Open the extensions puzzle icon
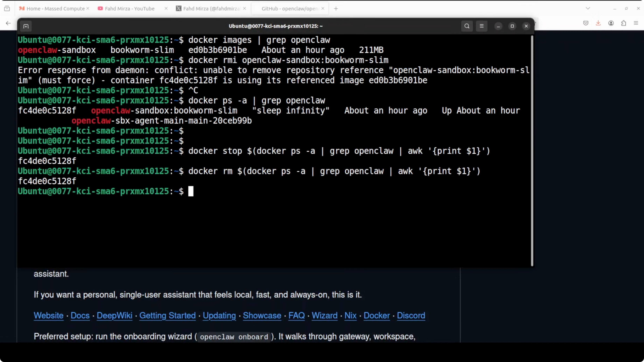644x362 pixels. click(624, 23)
